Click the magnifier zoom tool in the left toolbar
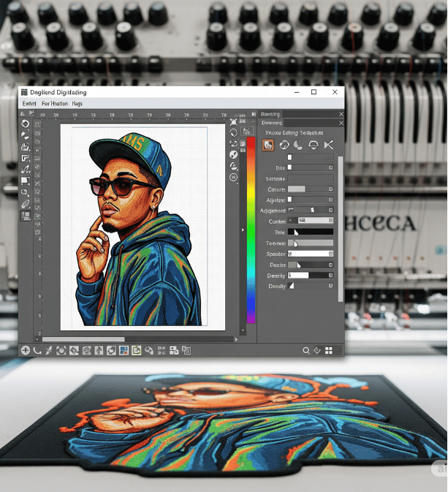The width and height of the screenshot is (448, 492). coord(25,192)
